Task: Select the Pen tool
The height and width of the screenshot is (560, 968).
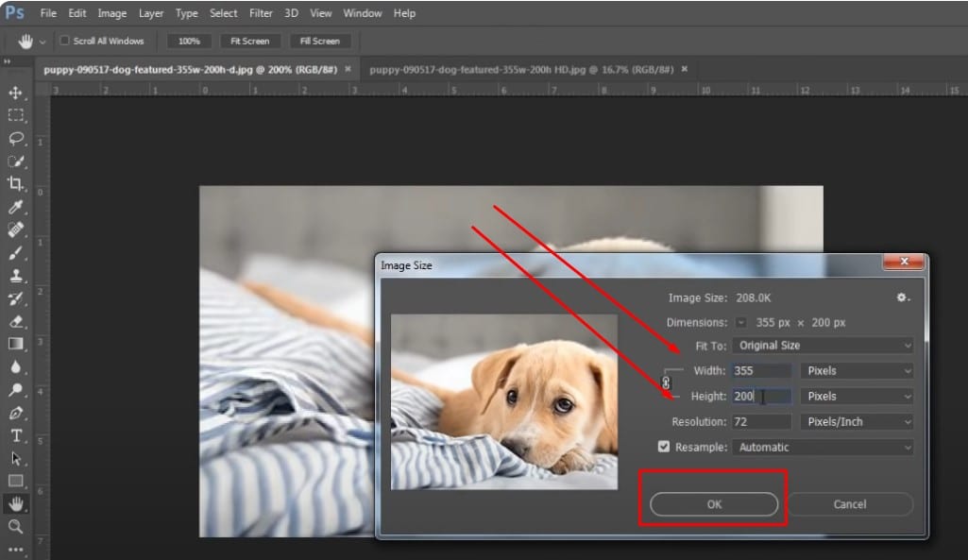Action: coord(15,413)
